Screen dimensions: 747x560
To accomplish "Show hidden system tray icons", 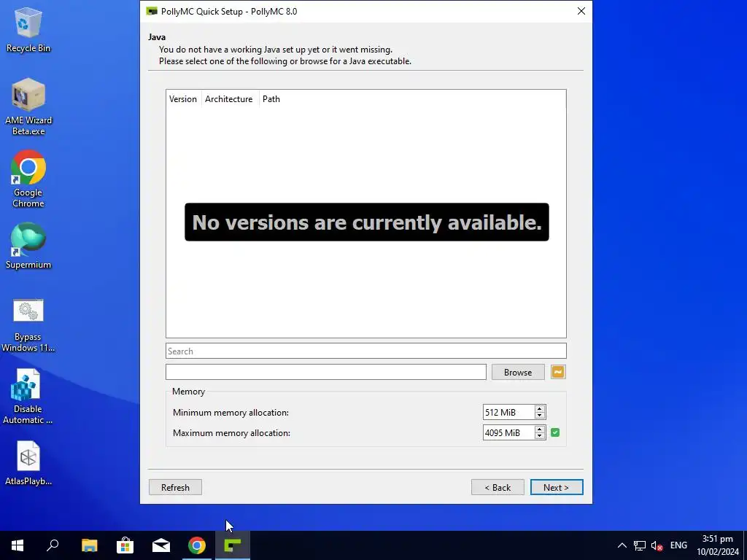I will [622, 545].
